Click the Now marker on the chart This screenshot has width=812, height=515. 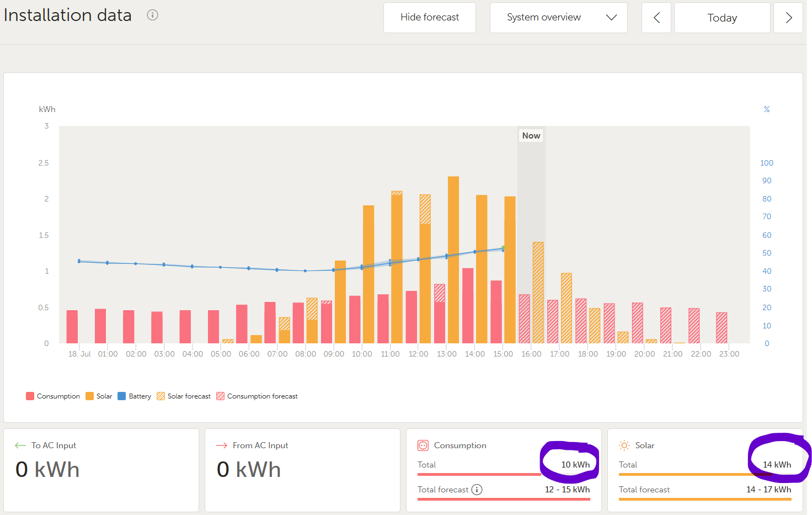(531, 136)
